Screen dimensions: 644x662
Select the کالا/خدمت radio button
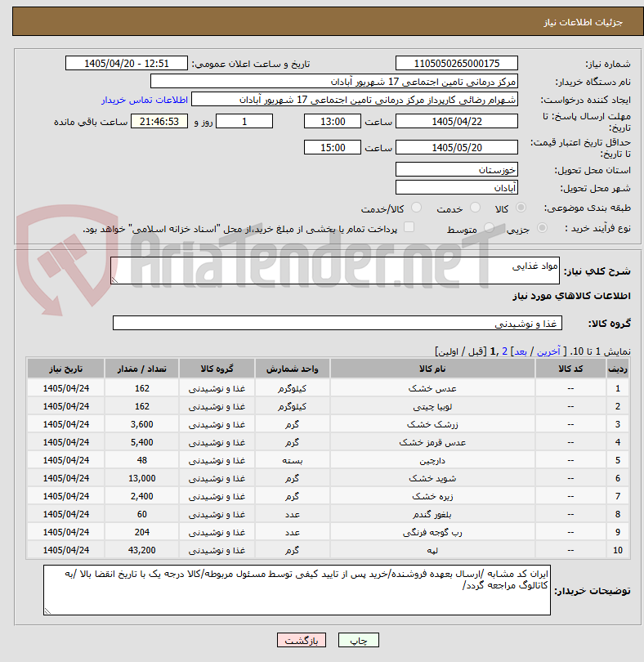(x=416, y=208)
